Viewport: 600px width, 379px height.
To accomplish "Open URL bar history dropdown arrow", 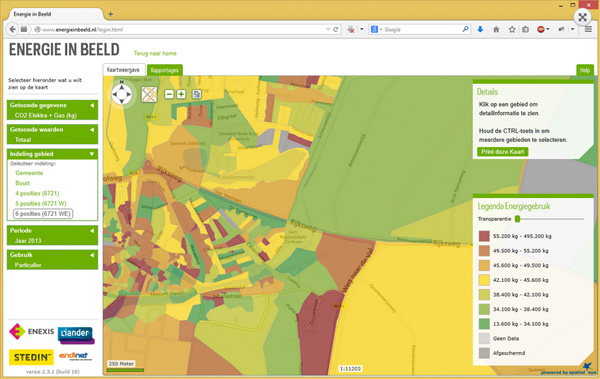I will pyautogui.click(x=328, y=29).
